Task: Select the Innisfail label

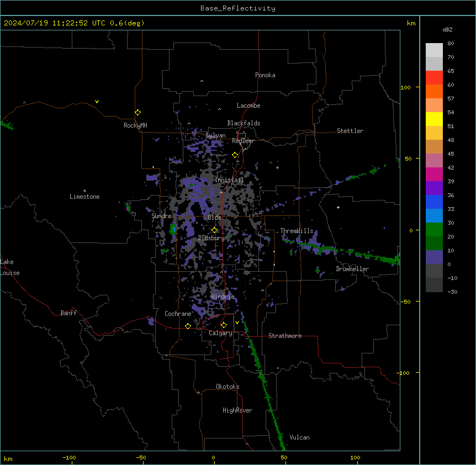Action: (x=229, y=180)
